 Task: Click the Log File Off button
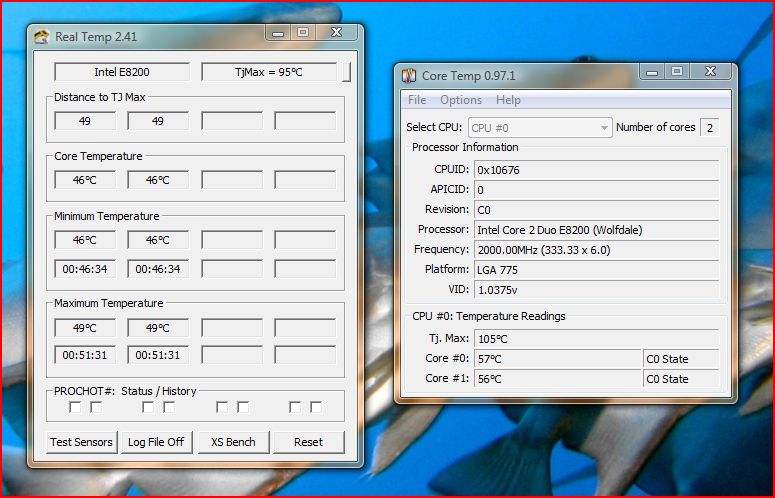click(x=156, y=442)
